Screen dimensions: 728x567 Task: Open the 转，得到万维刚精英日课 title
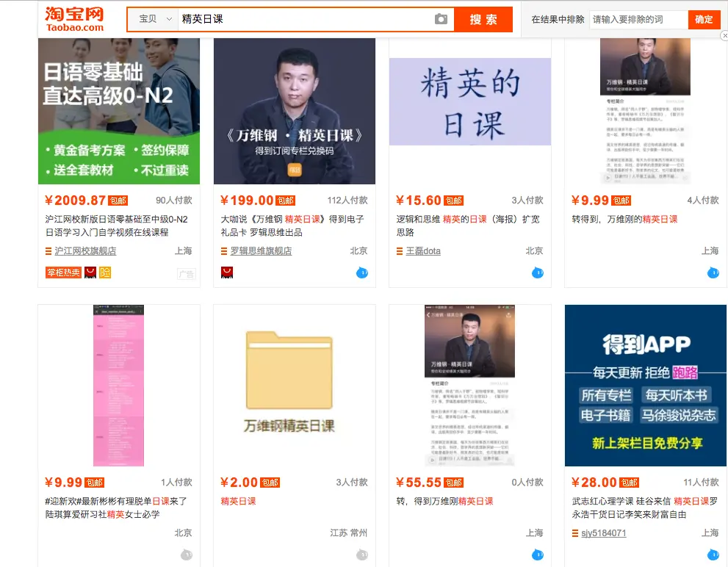[444, 501]
